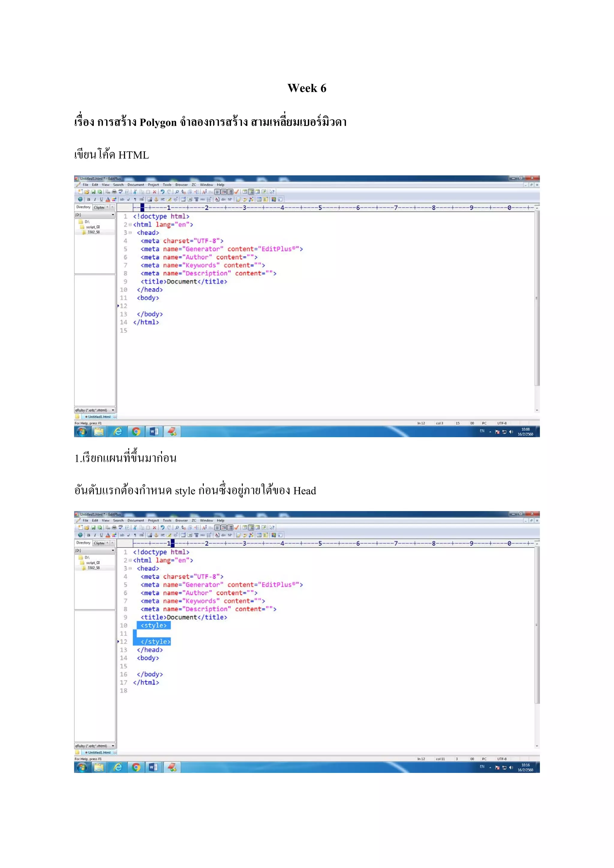Open color palette icon in style-tag EditPlus screenshot

tap(114, 535)
